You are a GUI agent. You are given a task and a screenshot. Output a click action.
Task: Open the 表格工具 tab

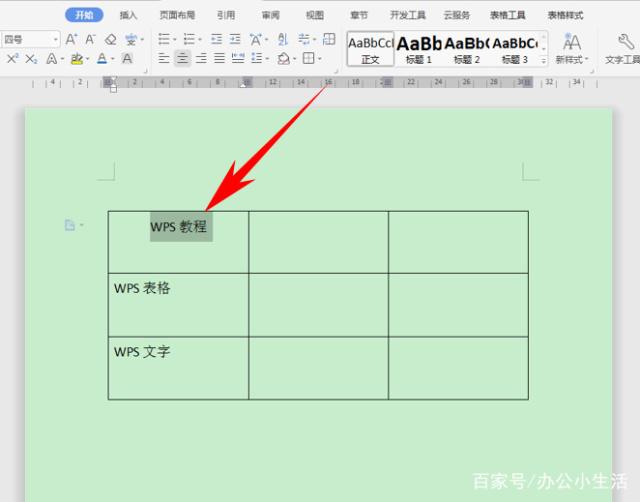pos(508,15)
